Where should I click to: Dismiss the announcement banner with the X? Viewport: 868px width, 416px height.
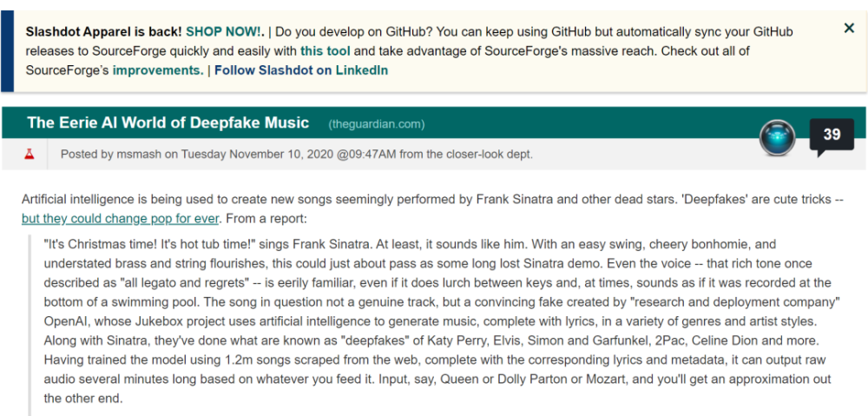849,29
